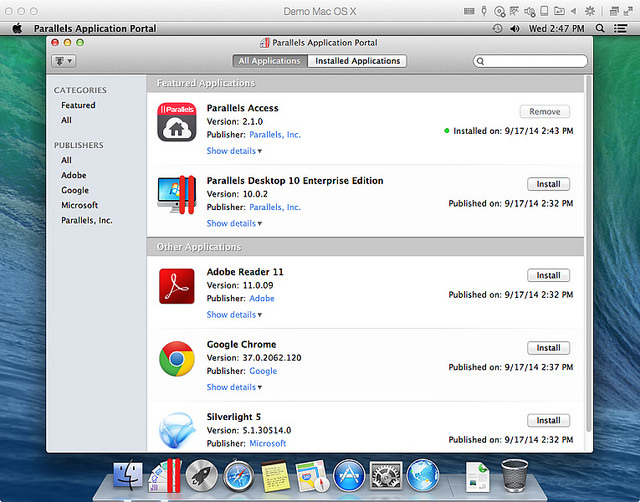Open Parallels, Inc. publisher link under Parallels Access
The image size is (640, 502).
(275, 135)
